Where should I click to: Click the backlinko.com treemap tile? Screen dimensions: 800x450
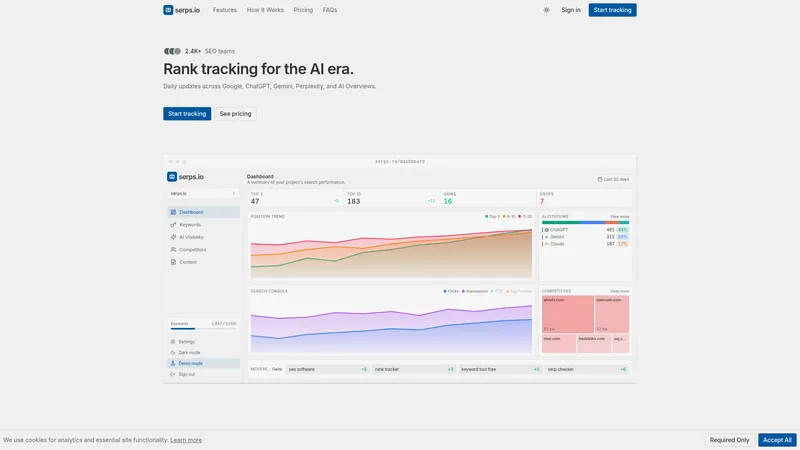point(594,344)
